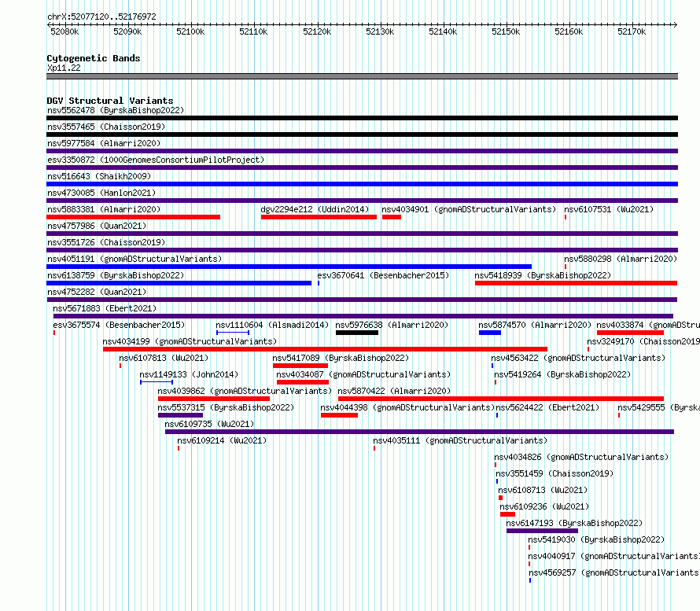Click the blue interval glyph under nsv1110604

click(233, 333)
